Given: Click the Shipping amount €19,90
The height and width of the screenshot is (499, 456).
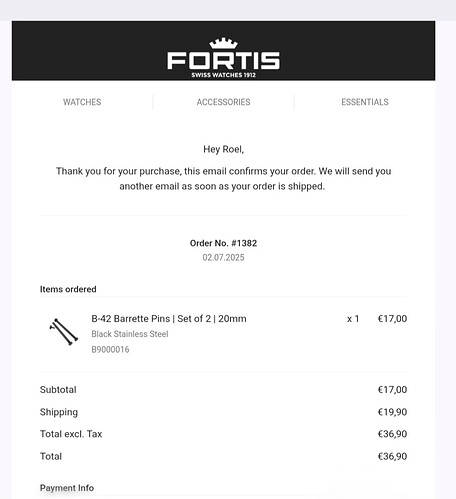Looking at the screenshot, I should point(392,412).
